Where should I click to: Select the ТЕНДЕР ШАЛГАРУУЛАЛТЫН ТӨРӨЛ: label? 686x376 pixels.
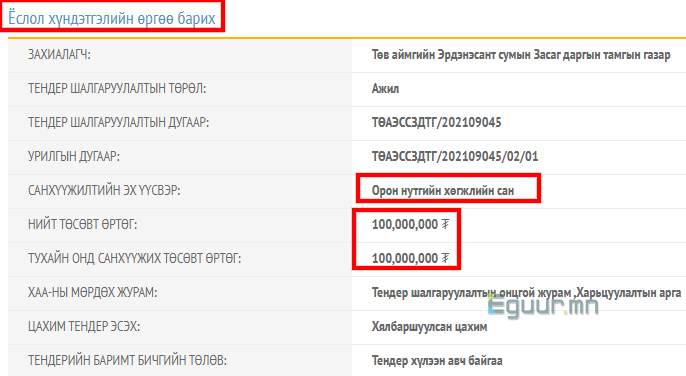point(117,88)
